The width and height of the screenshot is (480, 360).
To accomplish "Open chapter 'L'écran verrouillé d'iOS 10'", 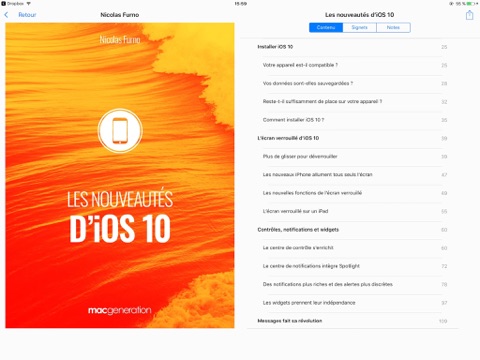I will click(x=352, y=138).
